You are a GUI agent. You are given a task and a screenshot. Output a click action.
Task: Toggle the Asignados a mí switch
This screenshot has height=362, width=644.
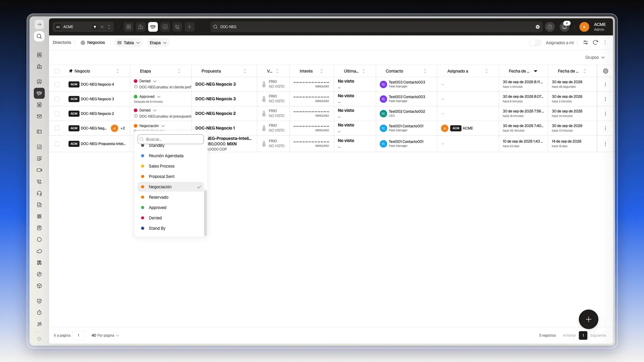(x=535, y=43)
